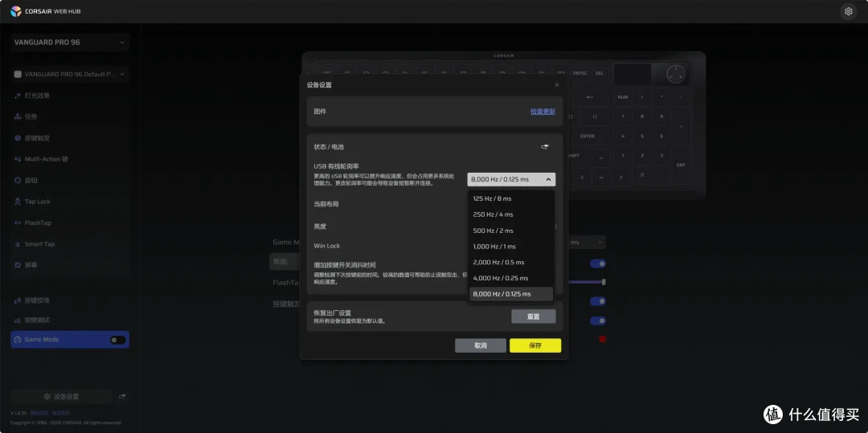The height and width of the screenshot is (433, 868).
Task: Click the NUM key on the keyboard preview
Action: [623, 97]
